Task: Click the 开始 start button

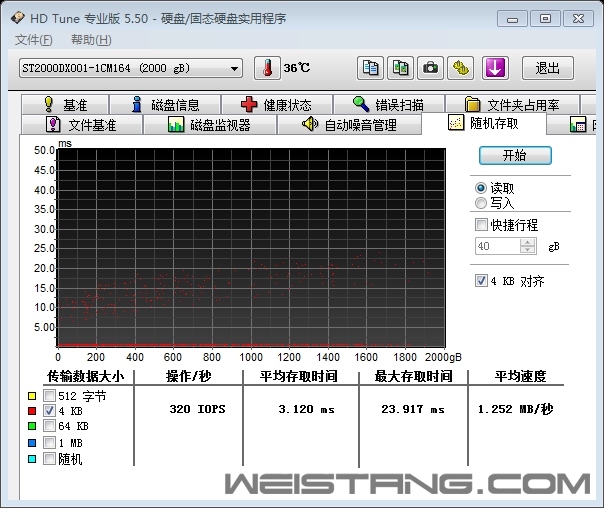Action: pyautogui.click(x=515, y=156)
